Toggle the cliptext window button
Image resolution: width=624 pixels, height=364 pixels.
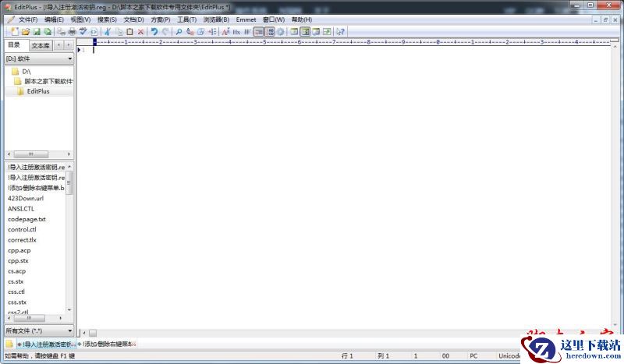tap(294, 32)
